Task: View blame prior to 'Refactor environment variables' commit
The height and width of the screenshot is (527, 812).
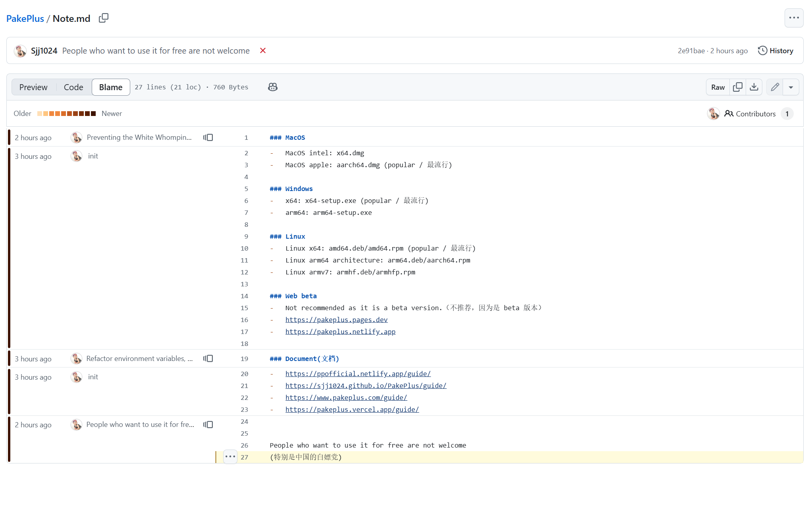Action: pos(208,358)
